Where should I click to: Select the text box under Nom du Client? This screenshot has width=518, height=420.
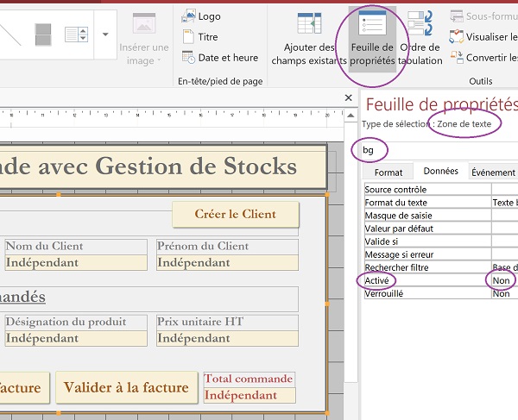[x=76, y=263]
